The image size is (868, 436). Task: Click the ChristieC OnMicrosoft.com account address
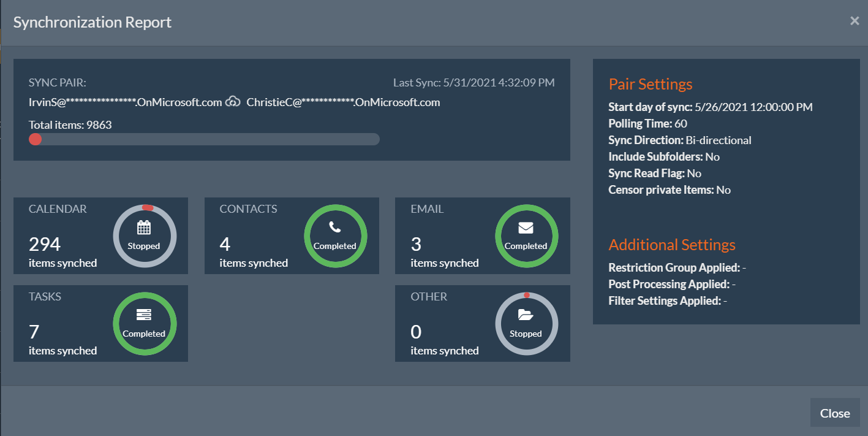343,102
